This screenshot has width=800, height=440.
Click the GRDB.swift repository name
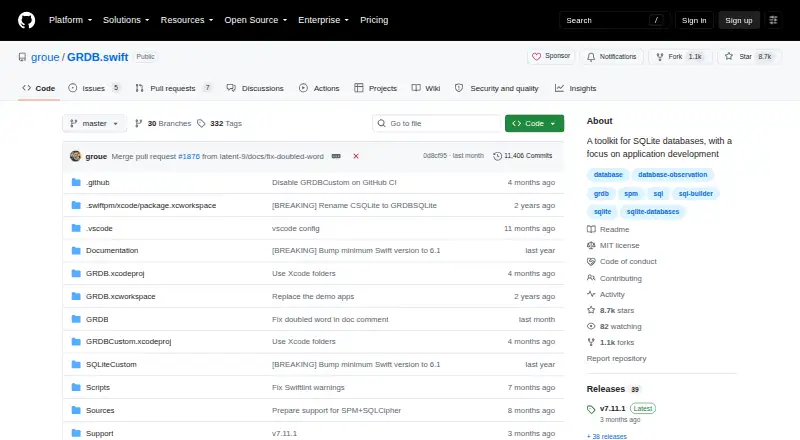(x=97, y=57)
